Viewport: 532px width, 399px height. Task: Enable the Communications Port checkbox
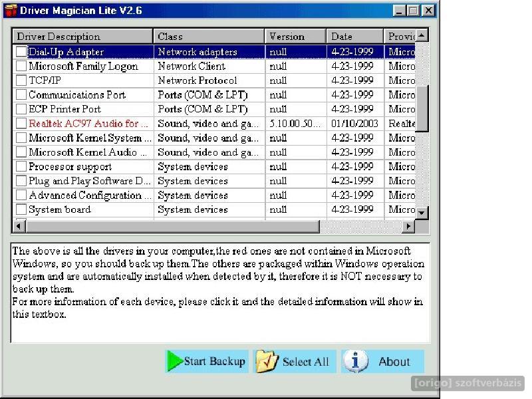coord(21,94)
